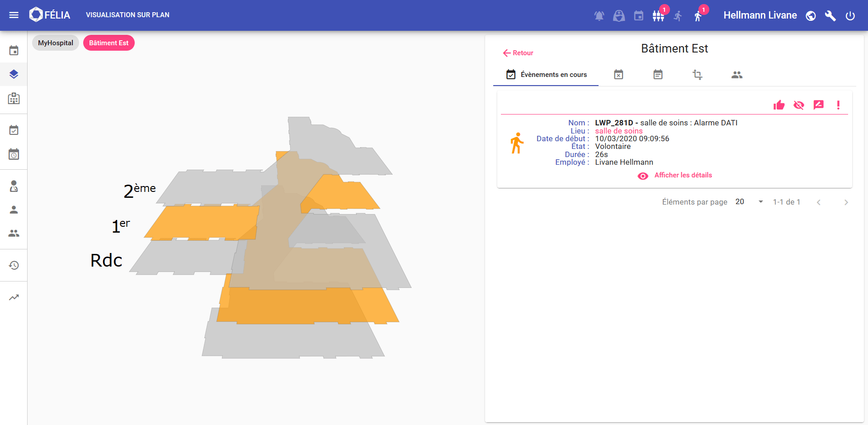Go to previous page of events
Image resolution: width=868 pixels, height=425 pixels.
pyautogui.click(x=818, y=202)
